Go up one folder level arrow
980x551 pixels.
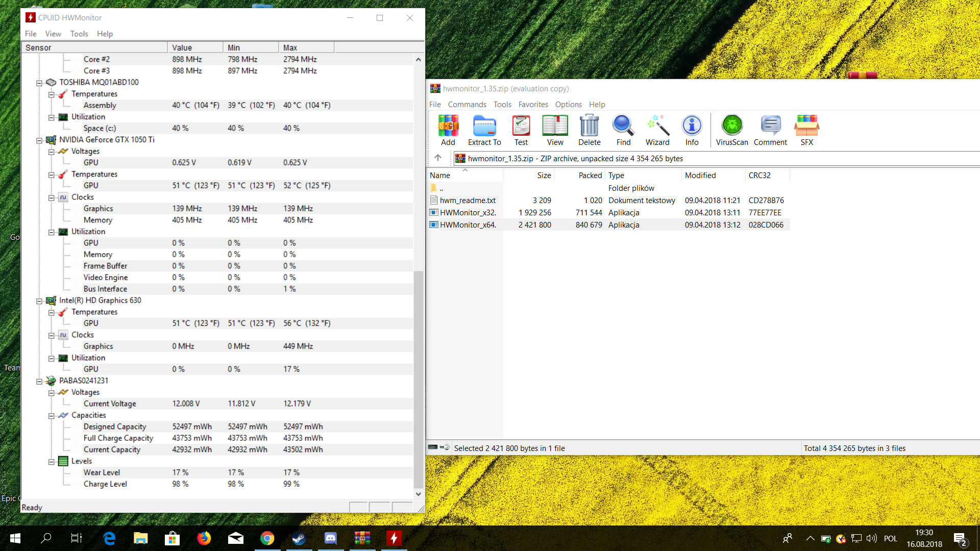(x=438, y=158)
